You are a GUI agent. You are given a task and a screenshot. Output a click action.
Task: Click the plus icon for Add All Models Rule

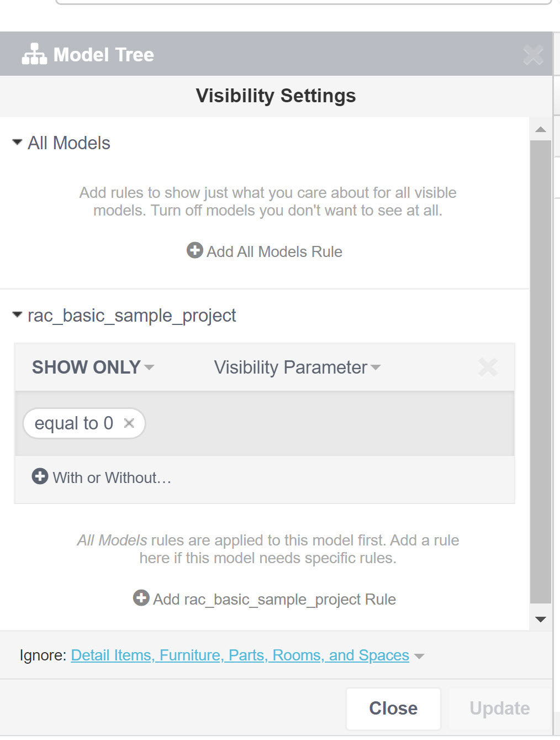[194, 250]
